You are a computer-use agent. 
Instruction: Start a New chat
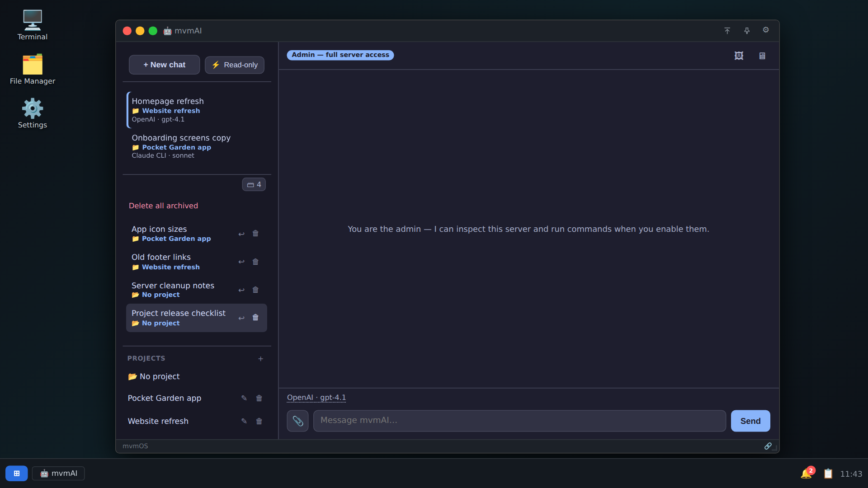coord(165,65)
